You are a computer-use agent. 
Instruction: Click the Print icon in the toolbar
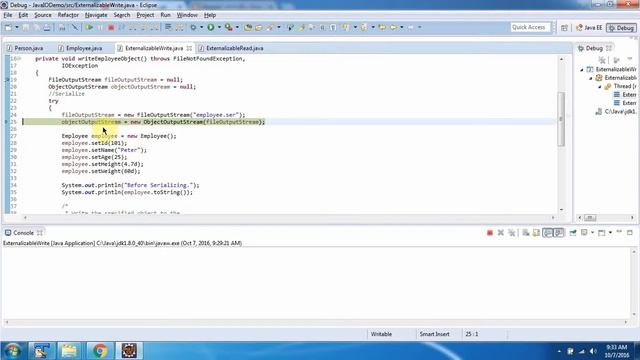pyautogui.click(x=47, y=27)
